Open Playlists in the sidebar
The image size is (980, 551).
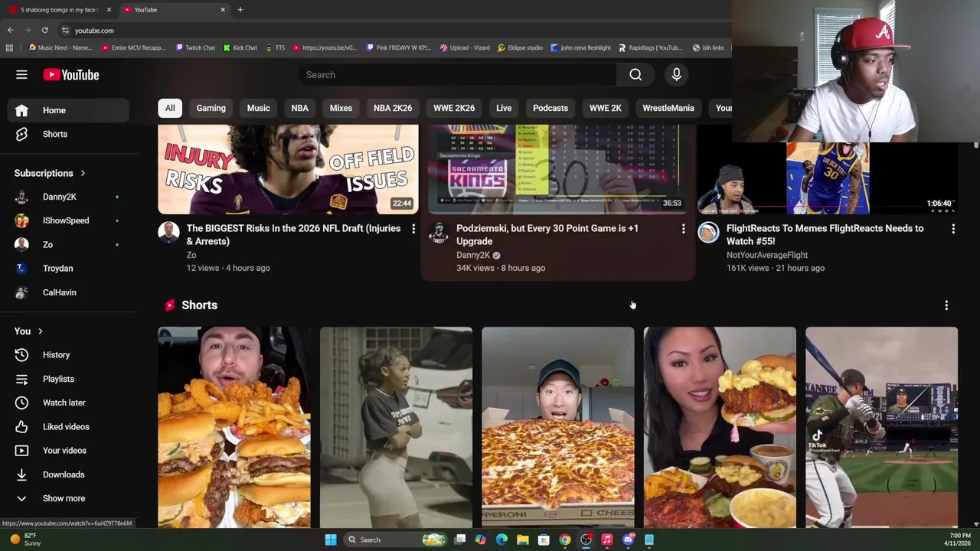point(69,379)
